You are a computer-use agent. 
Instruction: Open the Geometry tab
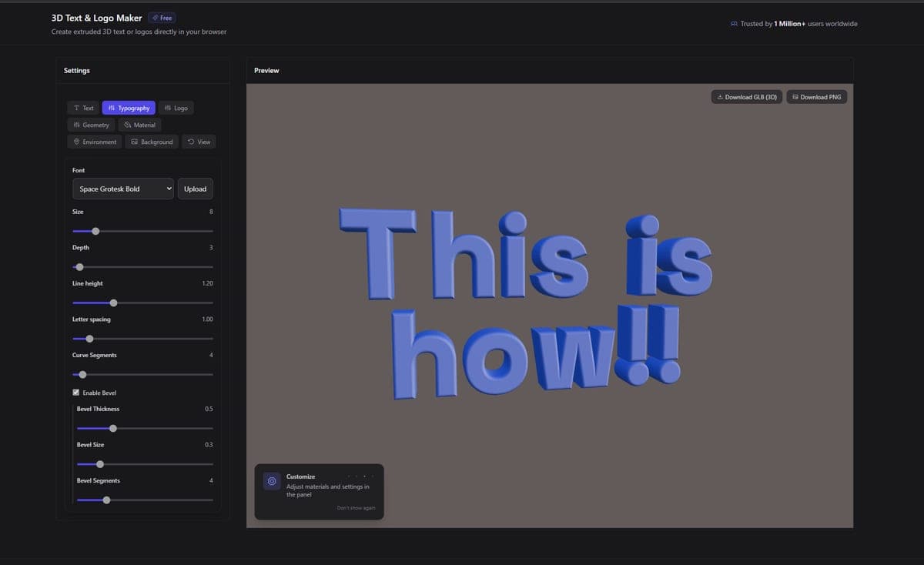(x=91, y=125)
